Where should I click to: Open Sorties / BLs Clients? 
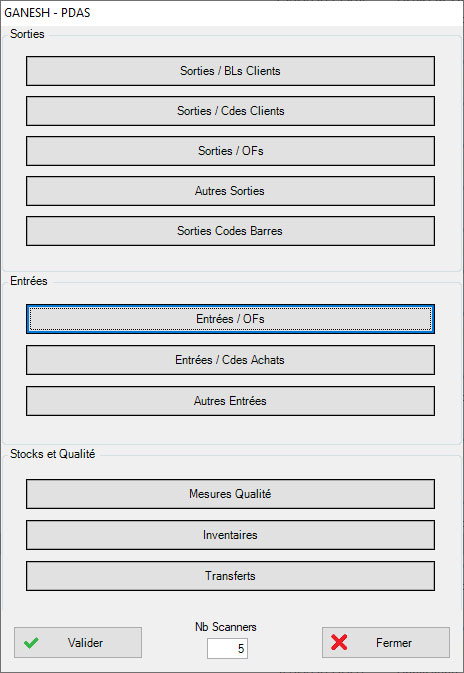(230, 71)
